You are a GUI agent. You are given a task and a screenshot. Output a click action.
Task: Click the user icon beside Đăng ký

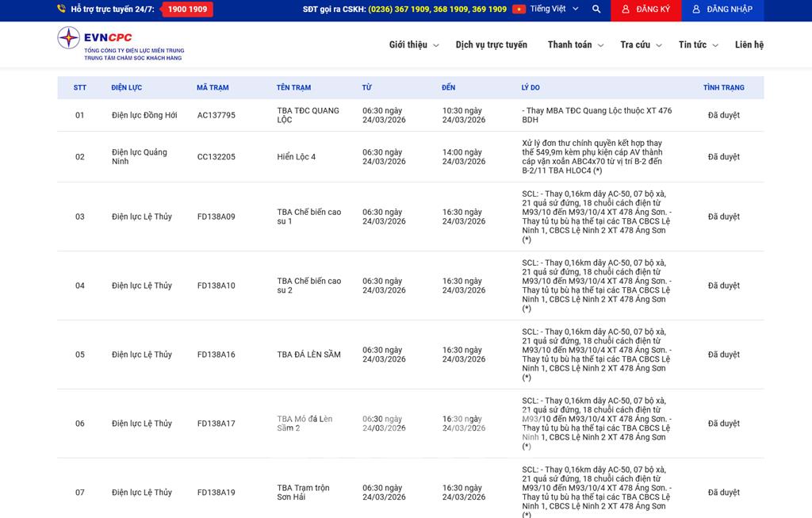pyautogui.click(x=626, y=10)
